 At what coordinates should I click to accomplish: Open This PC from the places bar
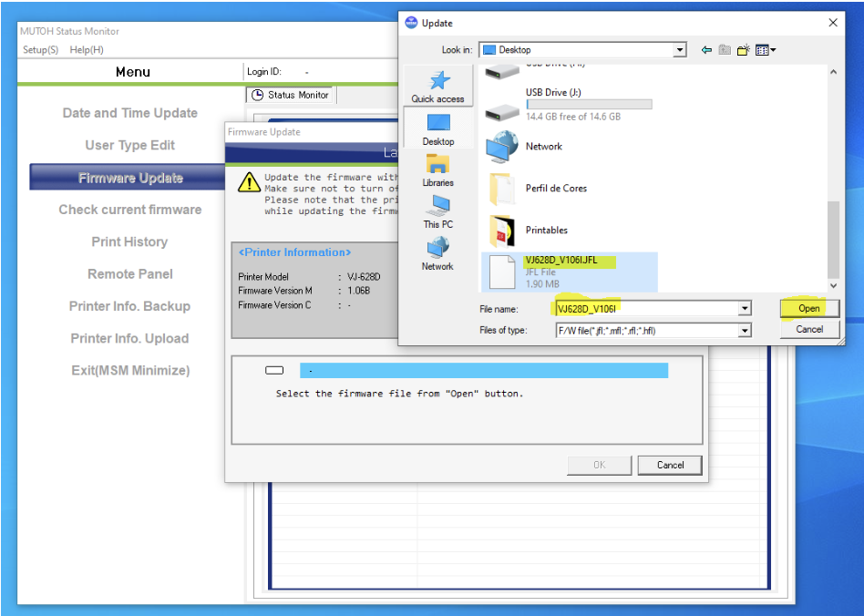437,208
